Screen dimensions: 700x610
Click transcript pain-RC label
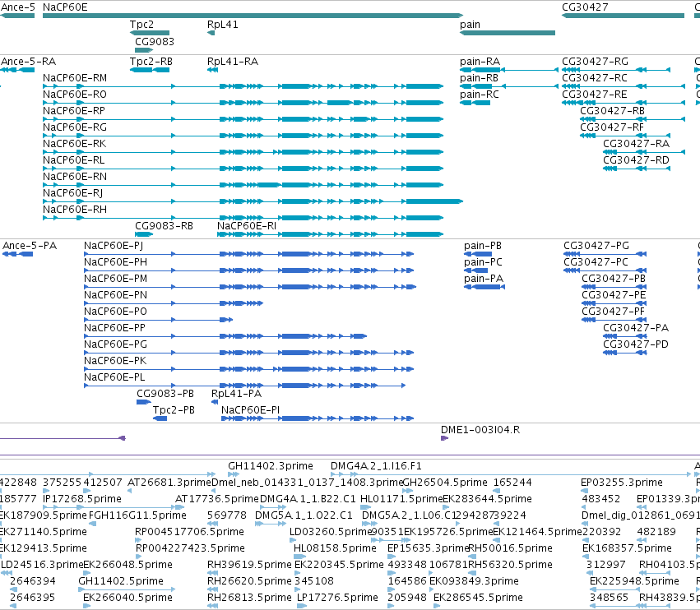pos(480,95)
